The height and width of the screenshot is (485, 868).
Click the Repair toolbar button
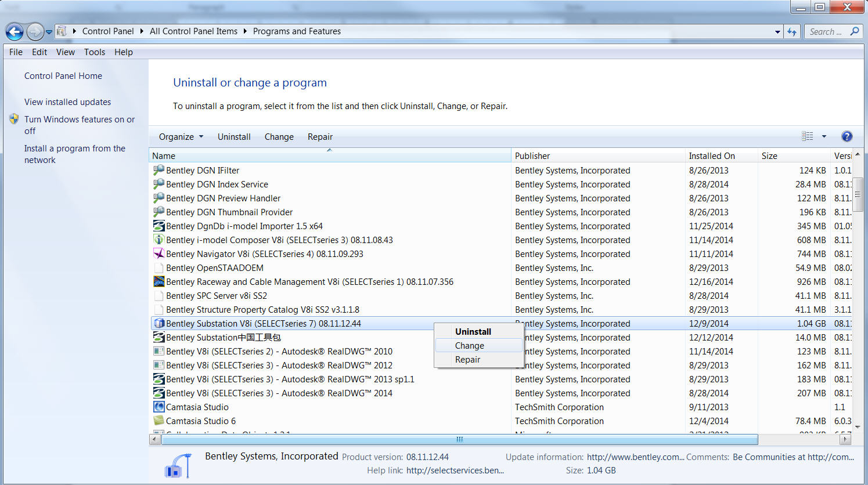(320, 137)
